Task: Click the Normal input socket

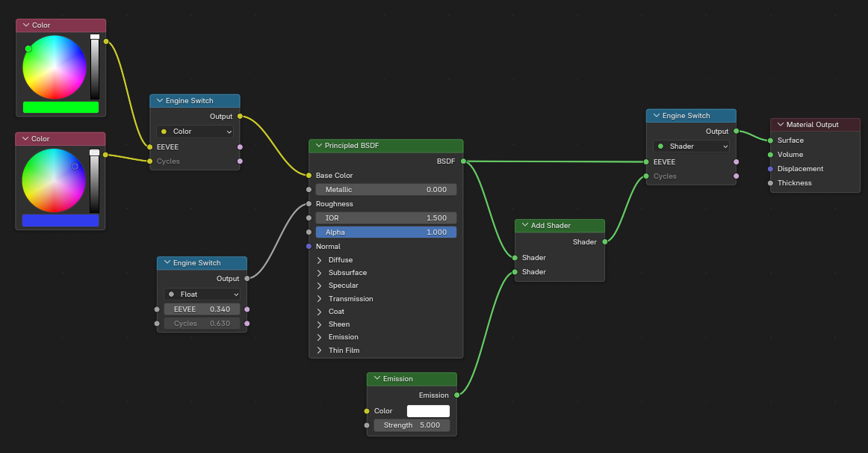Action: 309,247
